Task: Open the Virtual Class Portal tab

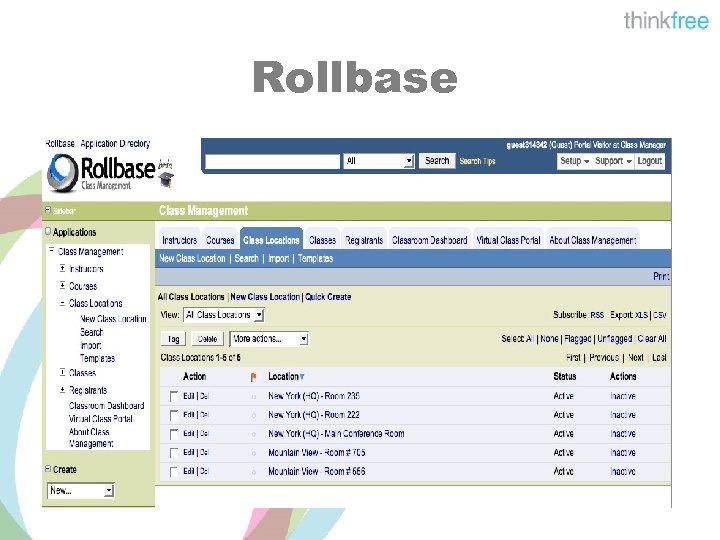Action: tap(508, 240)
